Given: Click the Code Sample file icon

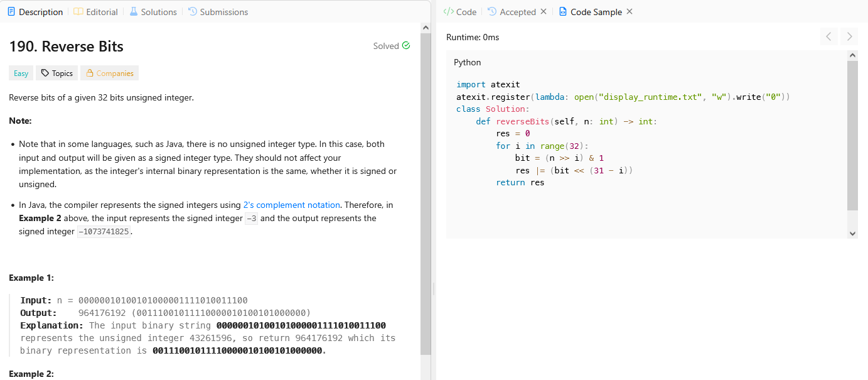Looking at the screenshot, I should click(562, 12).
